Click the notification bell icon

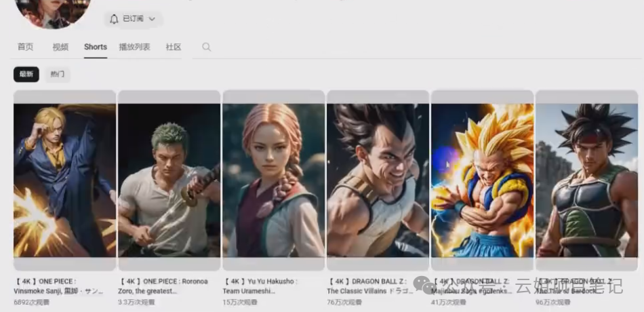114,19
